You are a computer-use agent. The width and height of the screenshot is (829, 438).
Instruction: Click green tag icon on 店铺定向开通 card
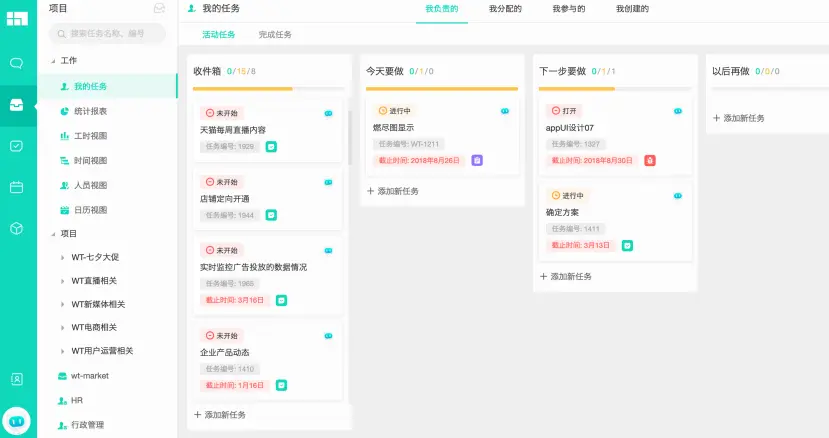tap(271, 215)
